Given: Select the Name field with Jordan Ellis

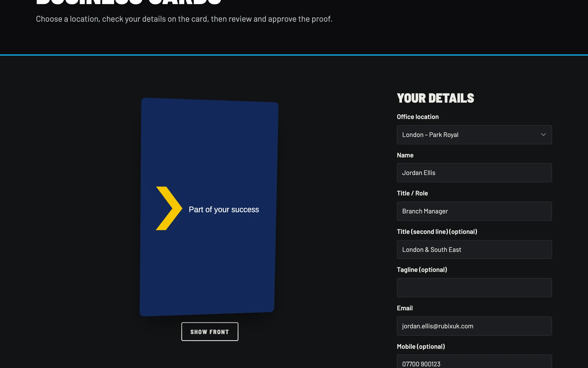Looking at the screenshot, I should pos(474,173).
